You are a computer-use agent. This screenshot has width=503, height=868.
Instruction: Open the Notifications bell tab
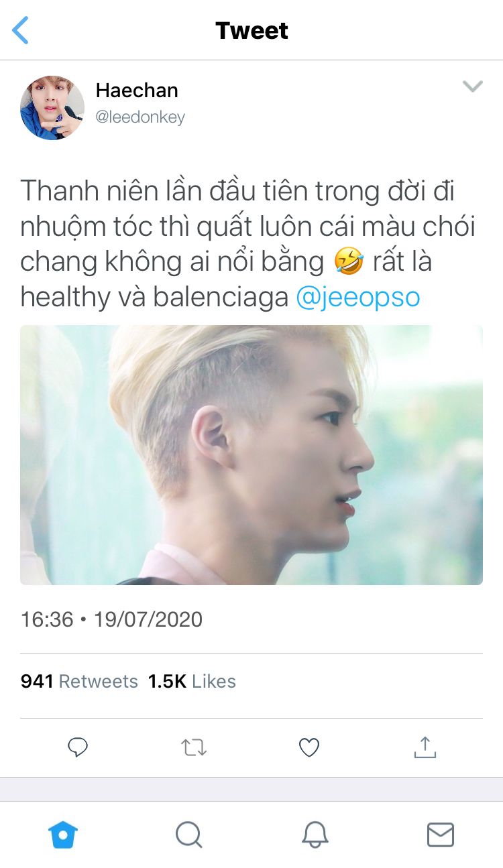pos(315,835)
